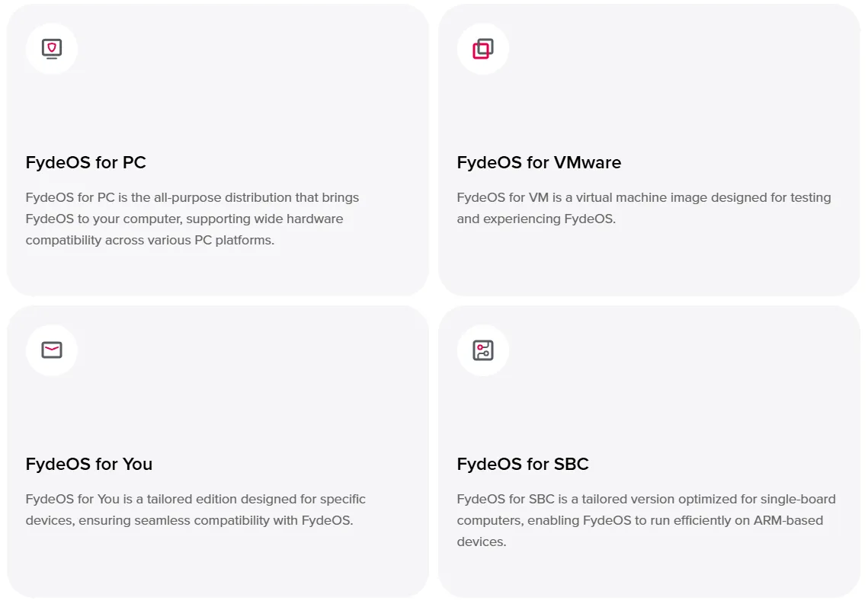Viewport: 868px width, 607px height.
Task: Select the FydeOS for You card
Action: tap(216, 451)
